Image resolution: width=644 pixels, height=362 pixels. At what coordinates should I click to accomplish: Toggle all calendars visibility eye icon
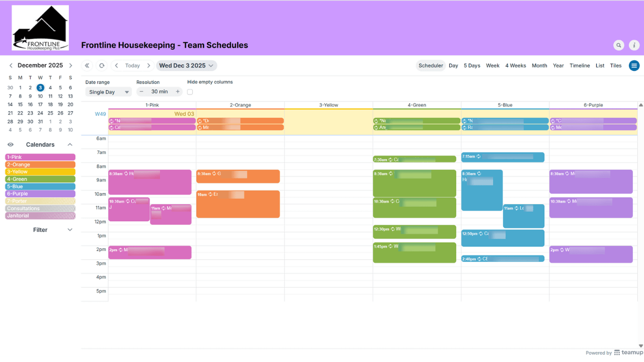click(11, 145)
